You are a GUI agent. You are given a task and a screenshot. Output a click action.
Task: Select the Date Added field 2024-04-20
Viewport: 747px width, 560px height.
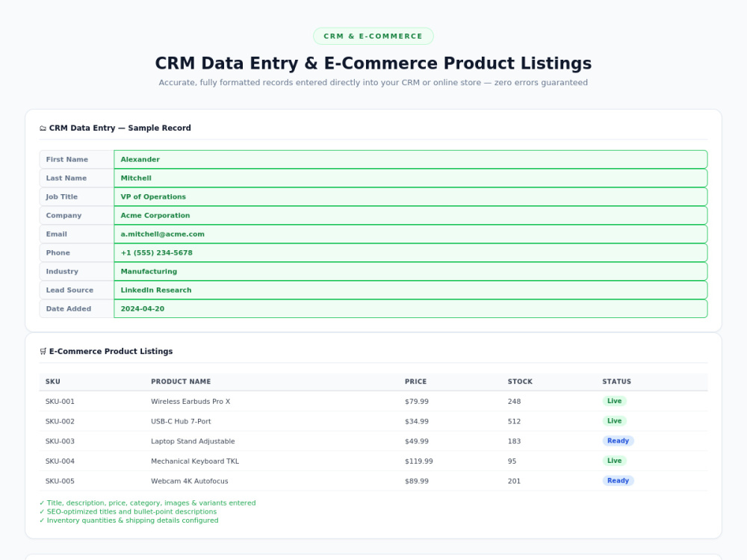(x=411, y=308)
